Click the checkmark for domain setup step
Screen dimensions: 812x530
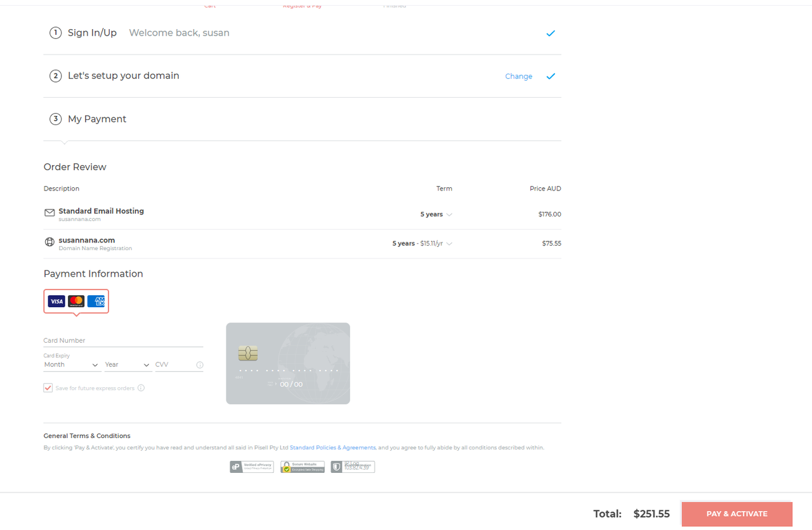tap(551, 76)
